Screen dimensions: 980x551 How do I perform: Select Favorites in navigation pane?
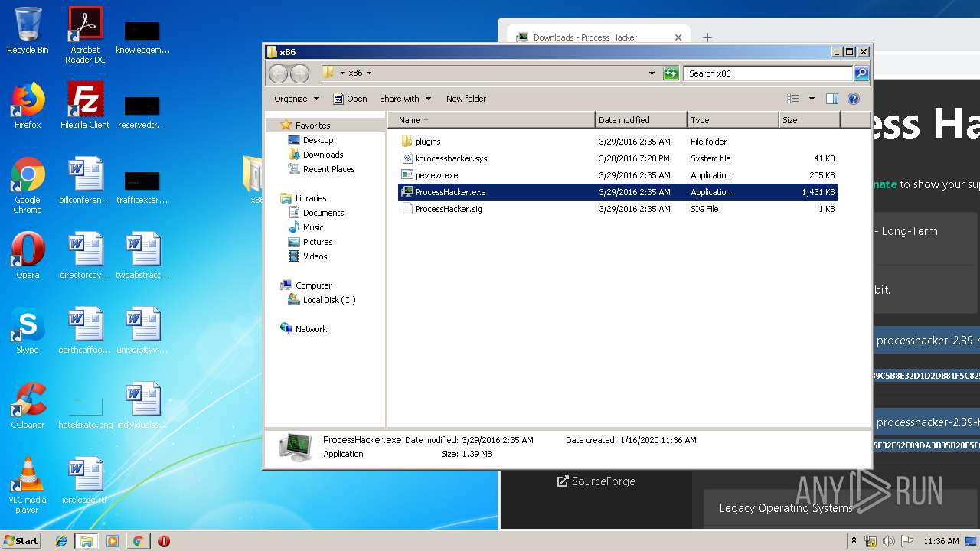click(x=313, y=126)
